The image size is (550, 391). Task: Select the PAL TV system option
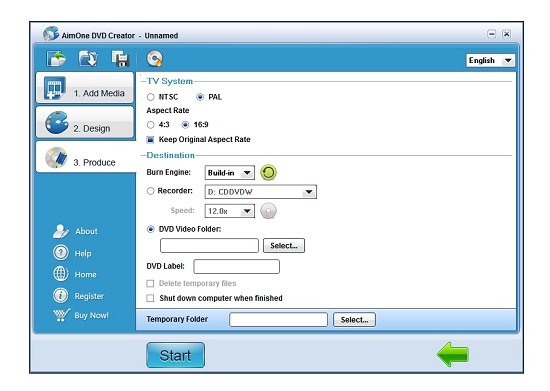click(200, 97)
